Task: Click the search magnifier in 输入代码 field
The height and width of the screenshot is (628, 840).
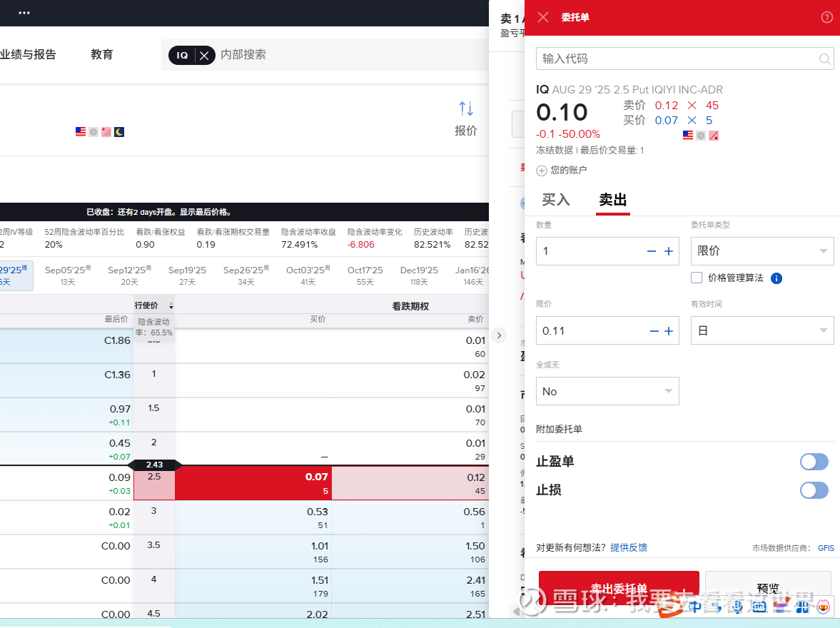Action: point(825,59)
